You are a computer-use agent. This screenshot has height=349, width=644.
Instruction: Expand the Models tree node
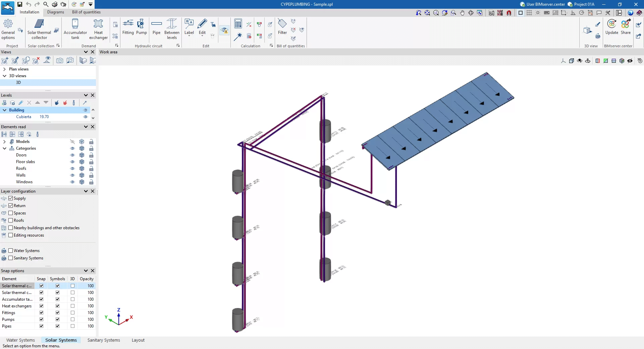click(x=4, y=142)
